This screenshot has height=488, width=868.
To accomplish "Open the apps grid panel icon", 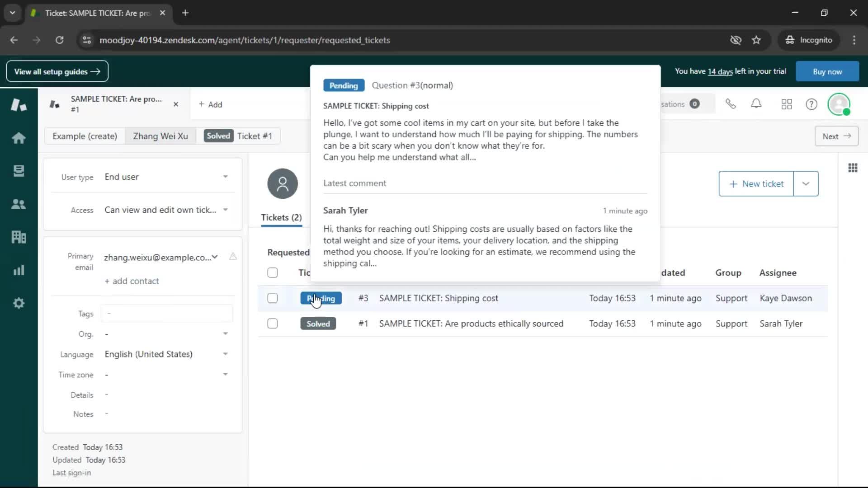I will [853, 168].
